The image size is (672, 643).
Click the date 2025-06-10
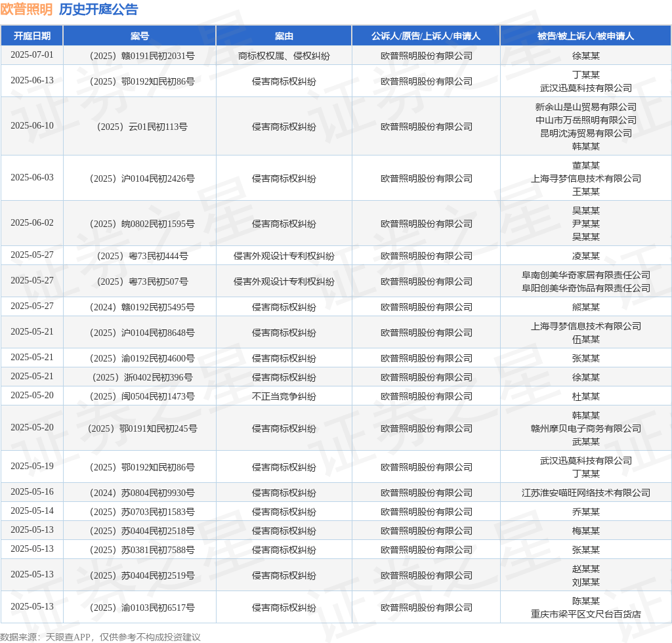coord(32,125)
